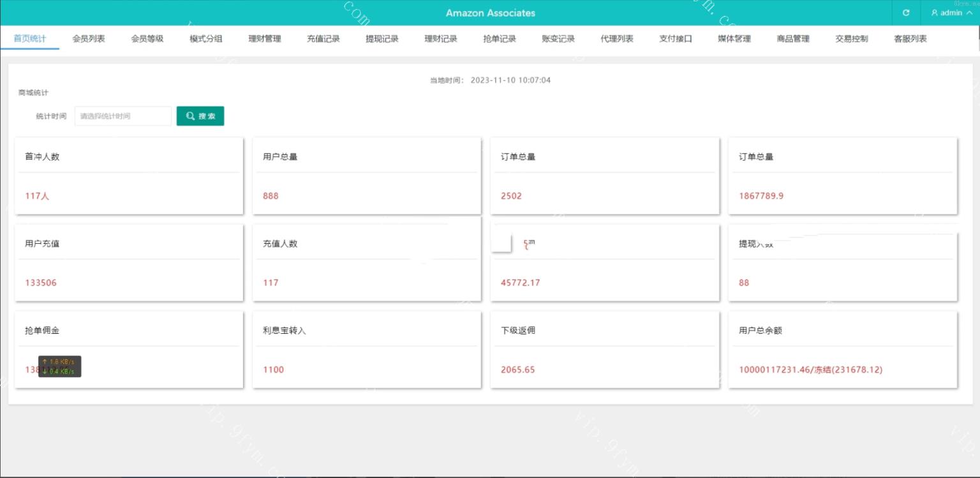Click the 统计时间 date input field
980x478 pixels.
(123, 116)
